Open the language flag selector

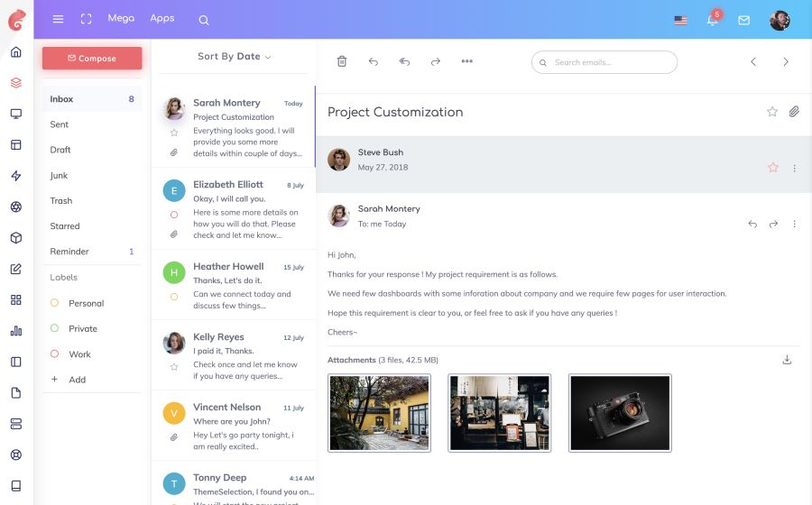point(680,20)
